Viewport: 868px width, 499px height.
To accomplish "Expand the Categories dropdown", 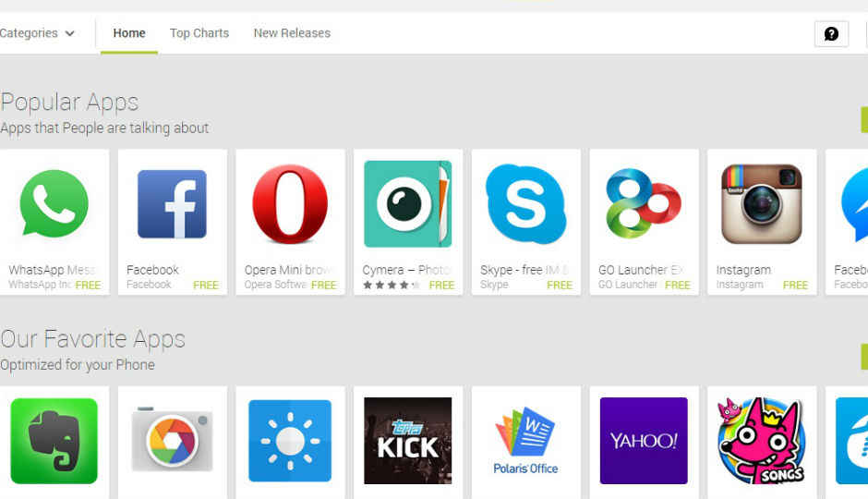I will (x=37, y=33).
